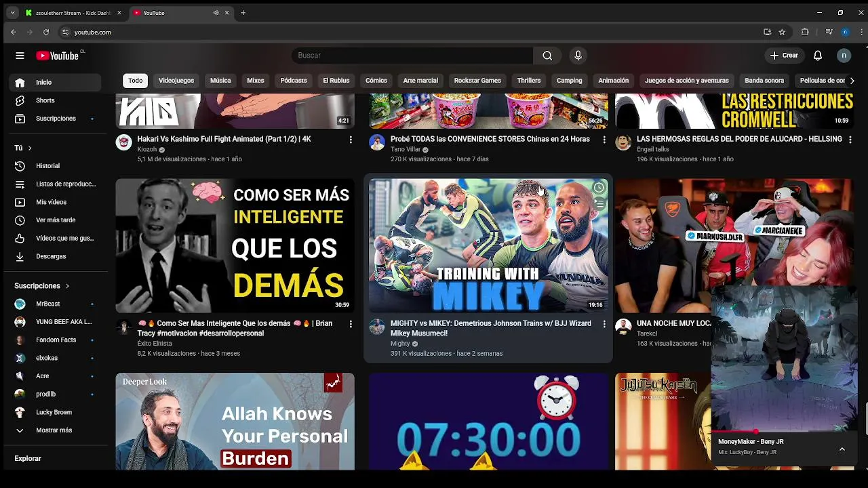Image resolution: width=868 pixels, height=488 pixels.
Task: Seek in the miniplayer progress bar
Action: [x=785, y=432]
